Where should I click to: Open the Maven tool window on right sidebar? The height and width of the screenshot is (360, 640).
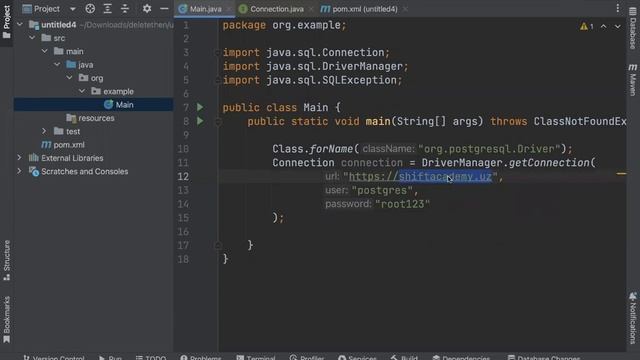point(633,80)
